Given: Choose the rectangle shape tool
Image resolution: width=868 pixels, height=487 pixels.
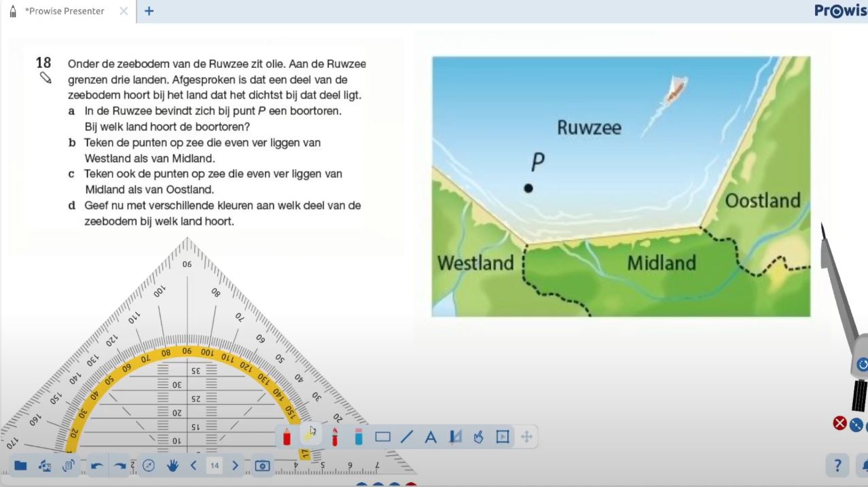Looking at the screenshot, I should 382,437.
